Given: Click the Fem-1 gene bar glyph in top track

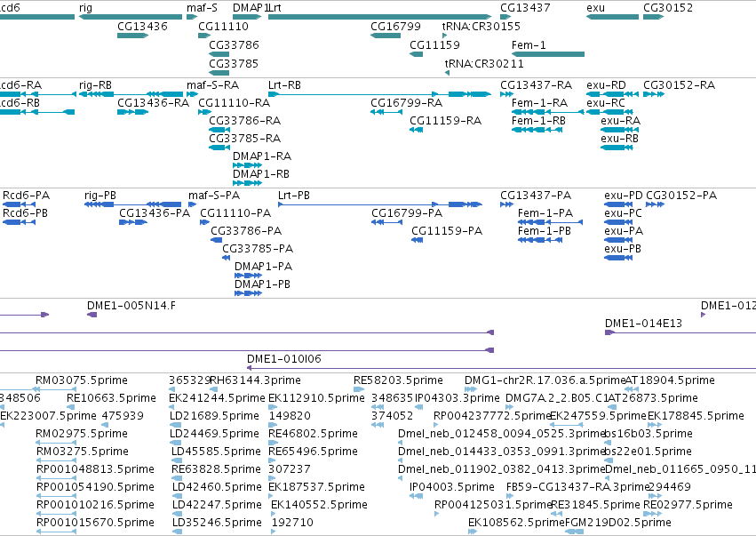Looking at the screenshot, I should pyautogui.click(x=548, y=54).
